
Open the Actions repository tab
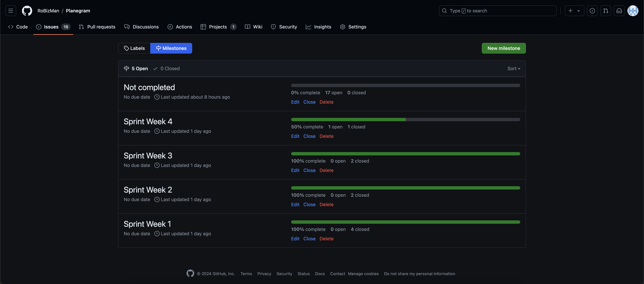(x=180, y=27)
